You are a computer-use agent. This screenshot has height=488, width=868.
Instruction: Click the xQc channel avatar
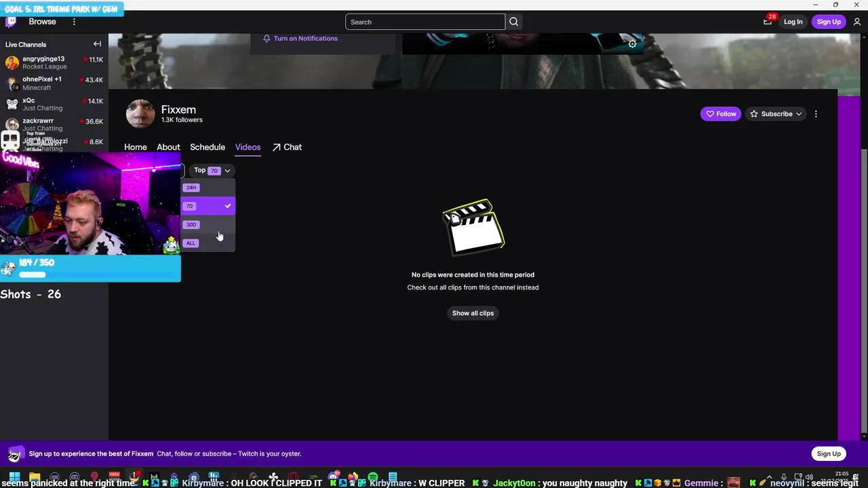[x=12, y=104]
